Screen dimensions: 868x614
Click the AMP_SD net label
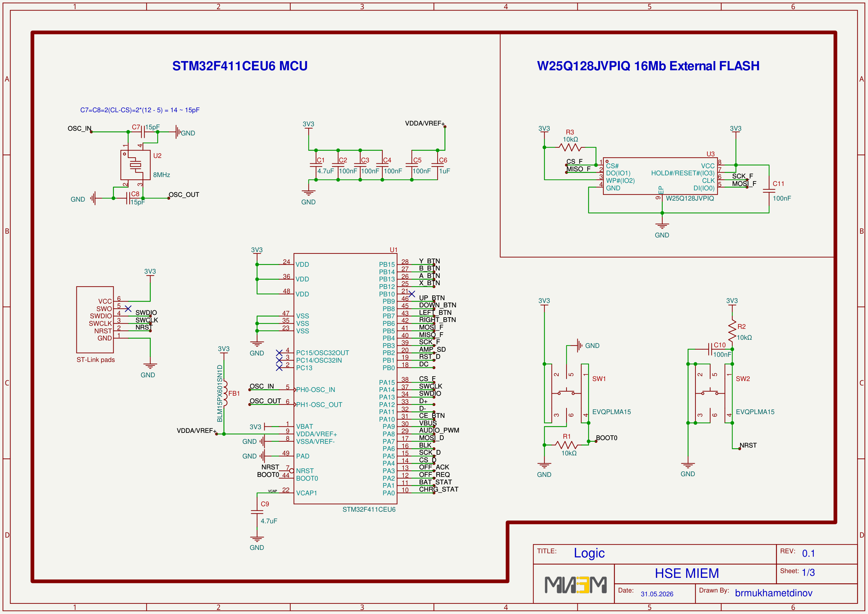click(432, 349)
